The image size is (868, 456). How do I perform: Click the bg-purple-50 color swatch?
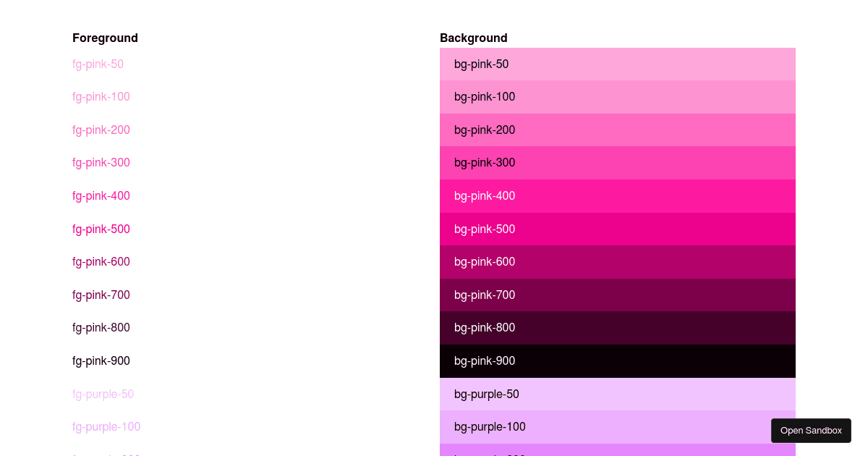(618, 394)
